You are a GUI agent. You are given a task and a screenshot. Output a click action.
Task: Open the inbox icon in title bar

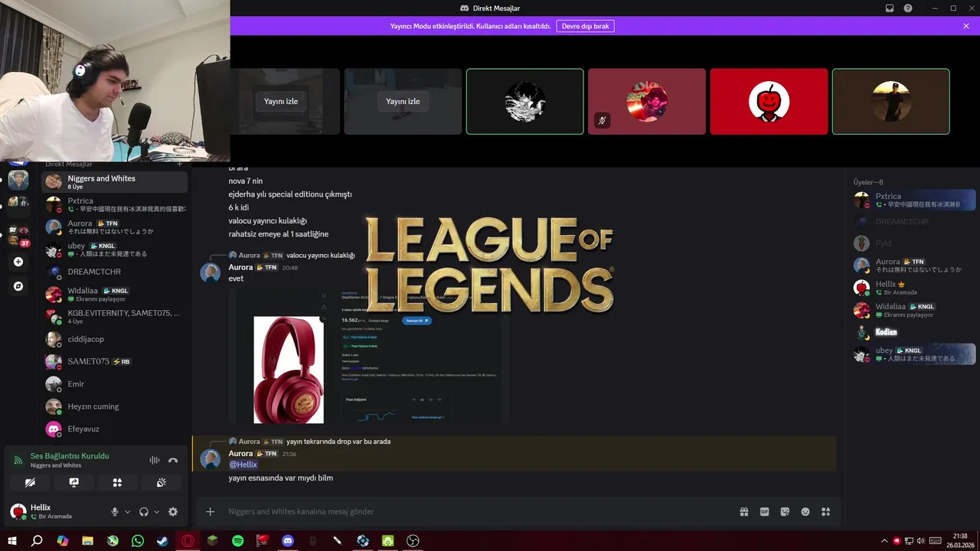coord(890,8)
